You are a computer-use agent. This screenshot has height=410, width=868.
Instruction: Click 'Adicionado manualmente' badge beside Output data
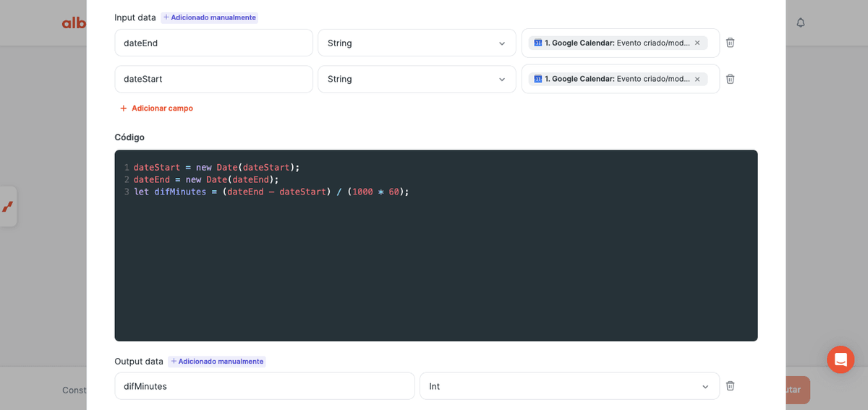coord(217,362)
